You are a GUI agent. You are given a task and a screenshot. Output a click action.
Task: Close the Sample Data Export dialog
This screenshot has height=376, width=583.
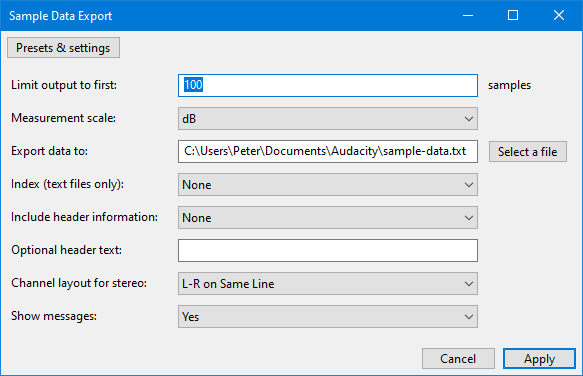(x=559, y=15)
